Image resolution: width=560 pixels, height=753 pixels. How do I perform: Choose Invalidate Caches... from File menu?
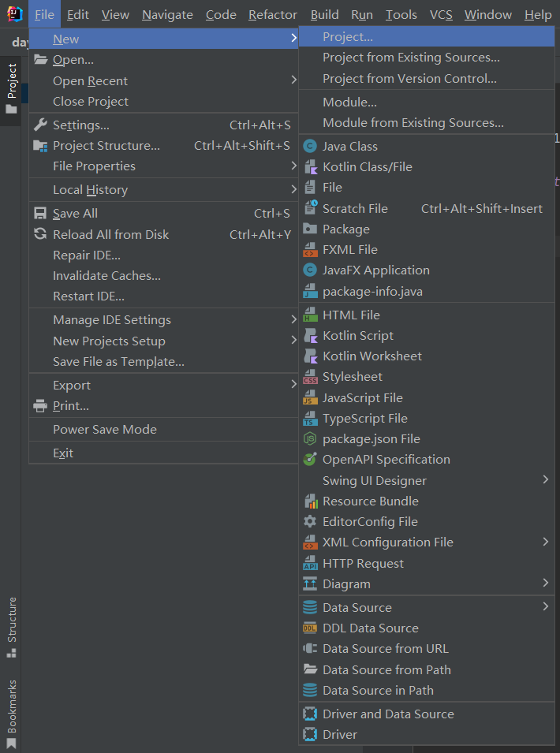(x=106, y=276)
